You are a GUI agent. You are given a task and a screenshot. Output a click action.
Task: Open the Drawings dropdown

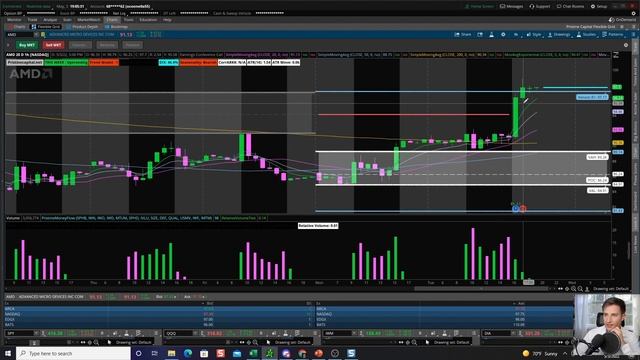point(559,35)
